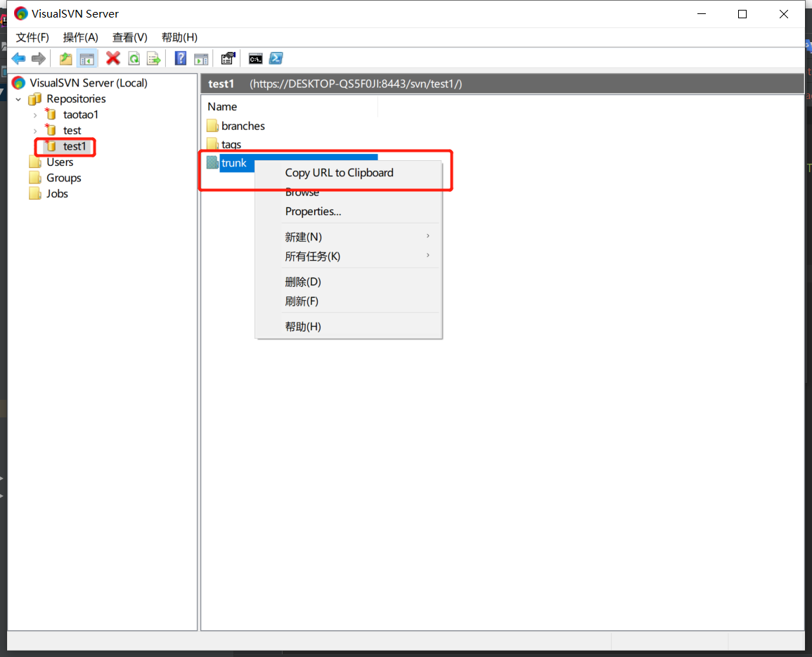Click the taotao1 repository icon
Image resolution: width=812 pixels, height=657 pixels.
pos(51,114)
